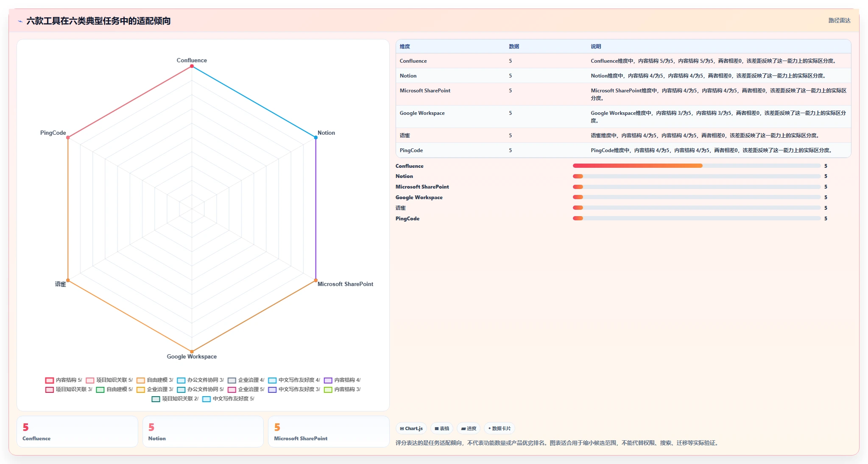Image resolution: width=868 pixels, height=464 pixels.
Task: Click the Confluence progress bar
Action: 697,166
